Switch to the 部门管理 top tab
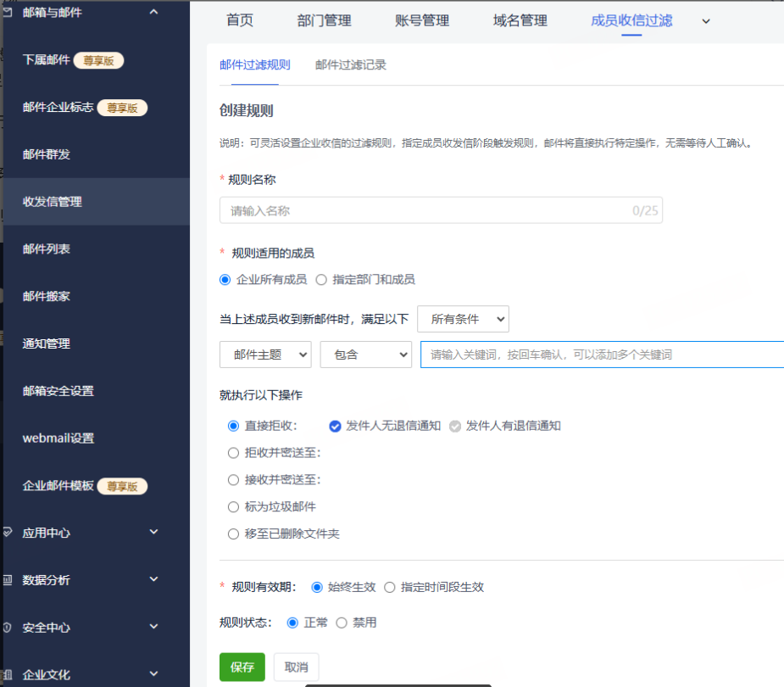Viewport: 784px width, 687px height. click(x=324, y=20)
